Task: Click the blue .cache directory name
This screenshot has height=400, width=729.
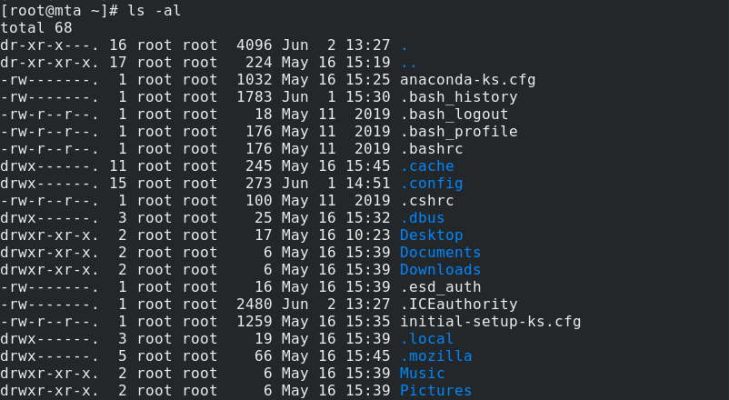Action: coord(427,166)
